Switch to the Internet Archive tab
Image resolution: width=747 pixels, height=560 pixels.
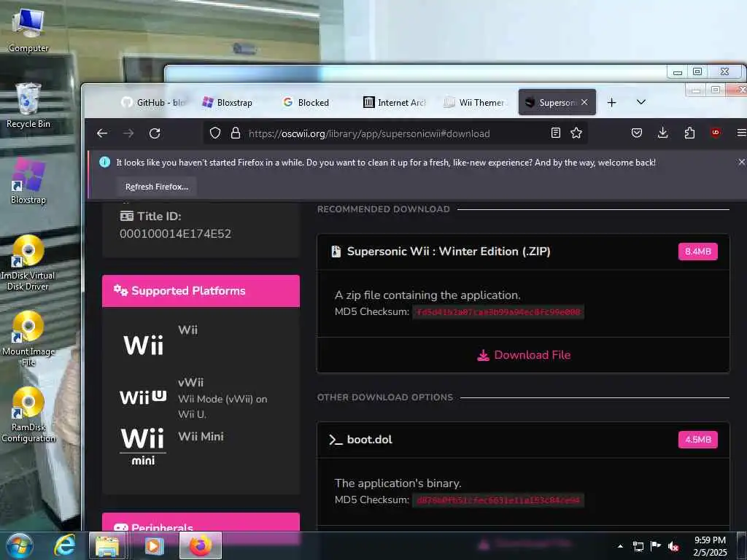point(395,102)
